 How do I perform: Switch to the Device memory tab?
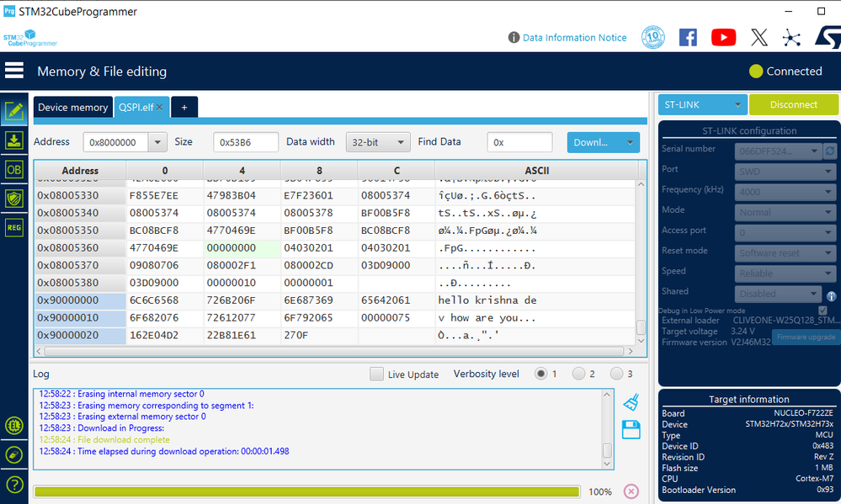[72, 107]
